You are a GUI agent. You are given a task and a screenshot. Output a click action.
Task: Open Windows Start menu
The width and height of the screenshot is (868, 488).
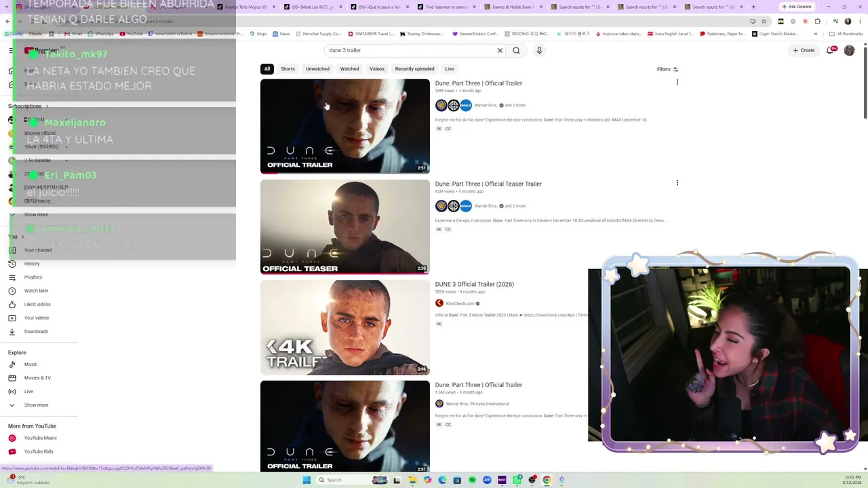click(307, 480)
